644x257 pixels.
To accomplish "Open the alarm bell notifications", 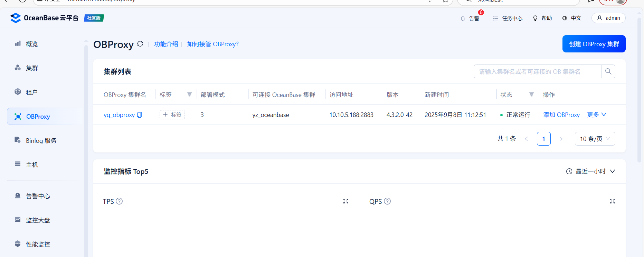I will [x=463, y=18].
